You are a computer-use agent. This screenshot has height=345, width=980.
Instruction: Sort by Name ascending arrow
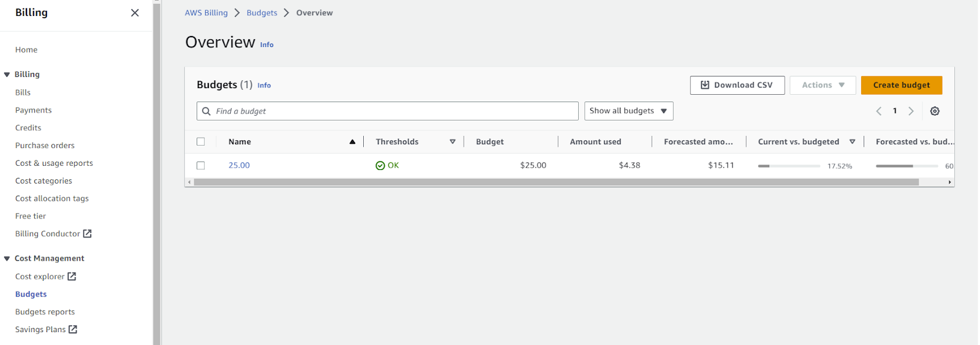352,142
